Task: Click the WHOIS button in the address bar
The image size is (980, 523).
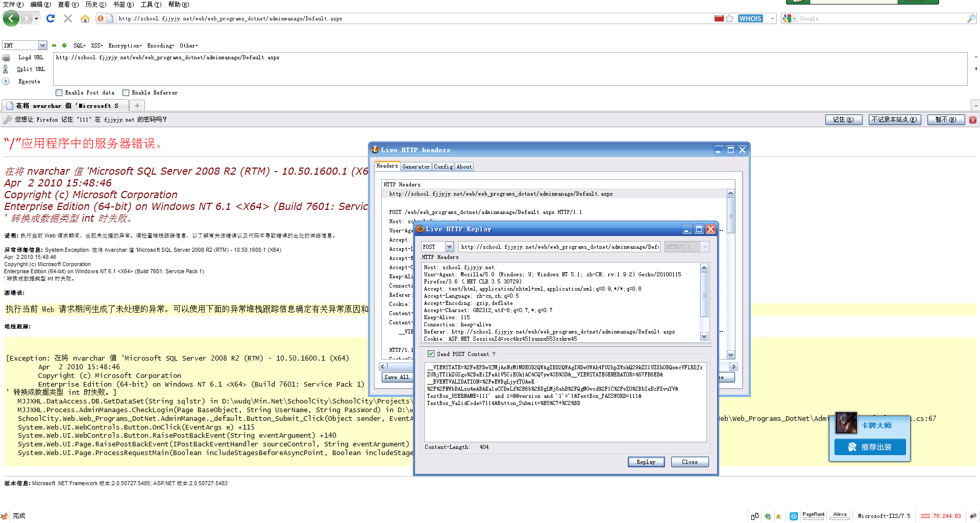Action: pyautogui.click(x=750, y=18)
